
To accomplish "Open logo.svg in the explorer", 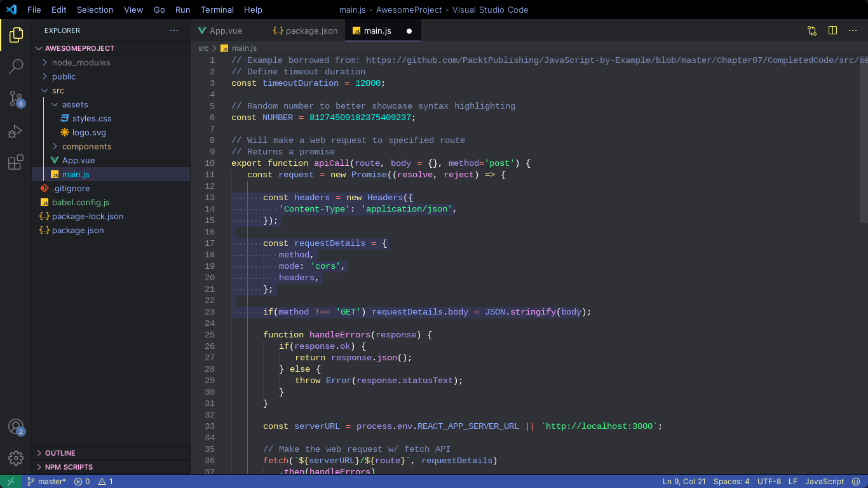I will [111, 132].
